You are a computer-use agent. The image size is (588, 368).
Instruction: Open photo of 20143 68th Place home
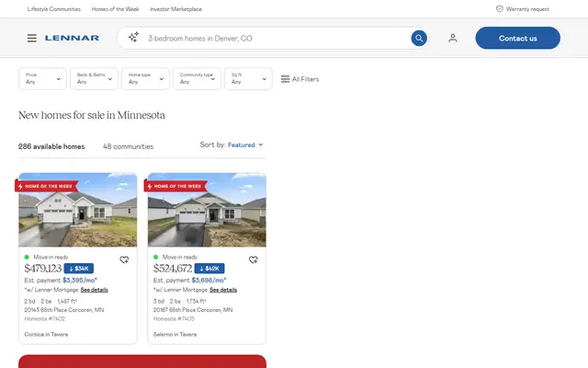[x=78, y=210]
